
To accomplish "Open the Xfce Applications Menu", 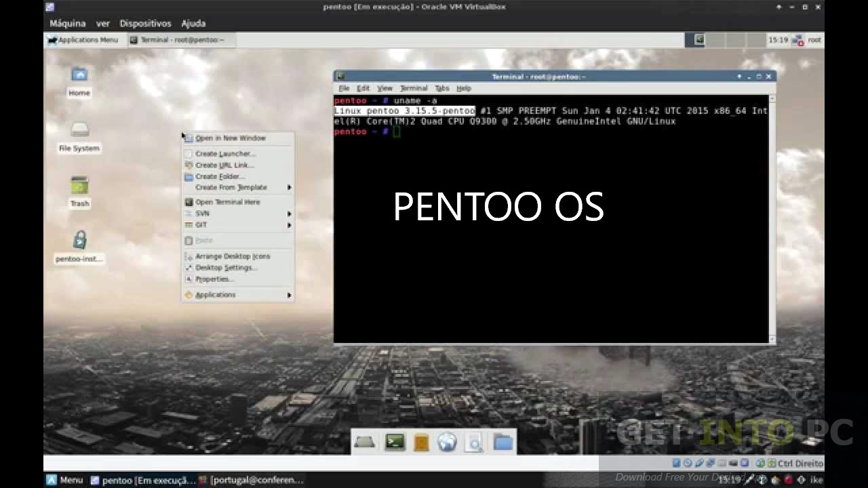I will click(83, 40).
